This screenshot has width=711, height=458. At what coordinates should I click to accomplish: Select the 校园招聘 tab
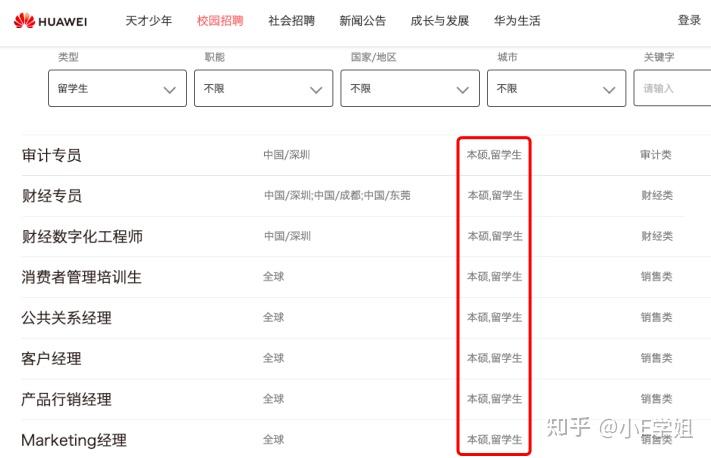(x=220, y=21)
